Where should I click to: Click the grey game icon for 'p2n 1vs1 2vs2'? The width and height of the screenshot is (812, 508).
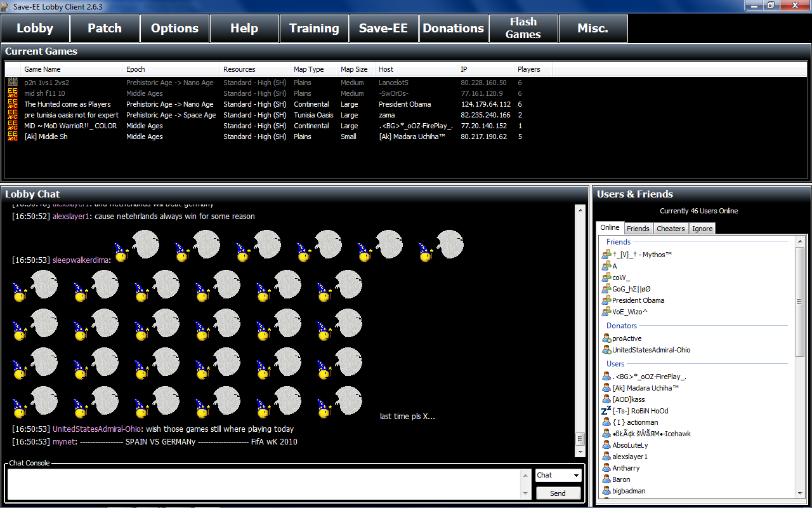[12, 83]
